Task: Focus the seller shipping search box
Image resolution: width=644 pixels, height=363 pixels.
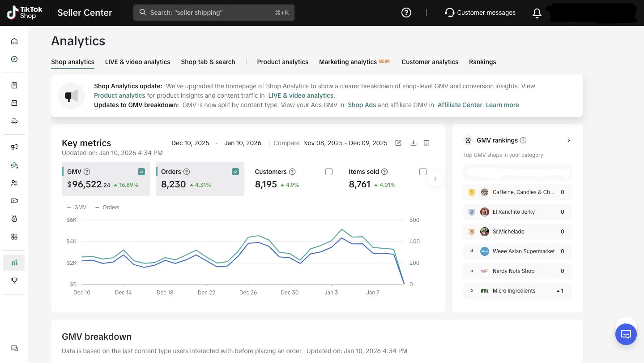Action: click(214, 13)
